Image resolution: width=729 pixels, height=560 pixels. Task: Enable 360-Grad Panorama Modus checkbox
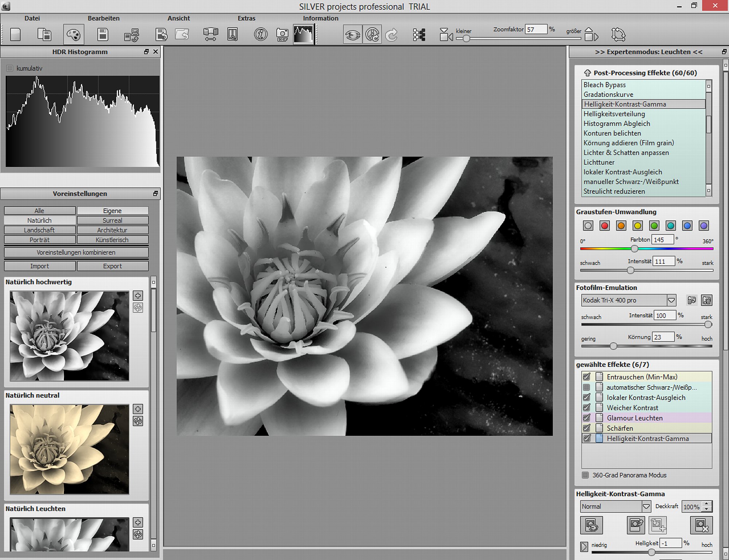pos(585,475)
